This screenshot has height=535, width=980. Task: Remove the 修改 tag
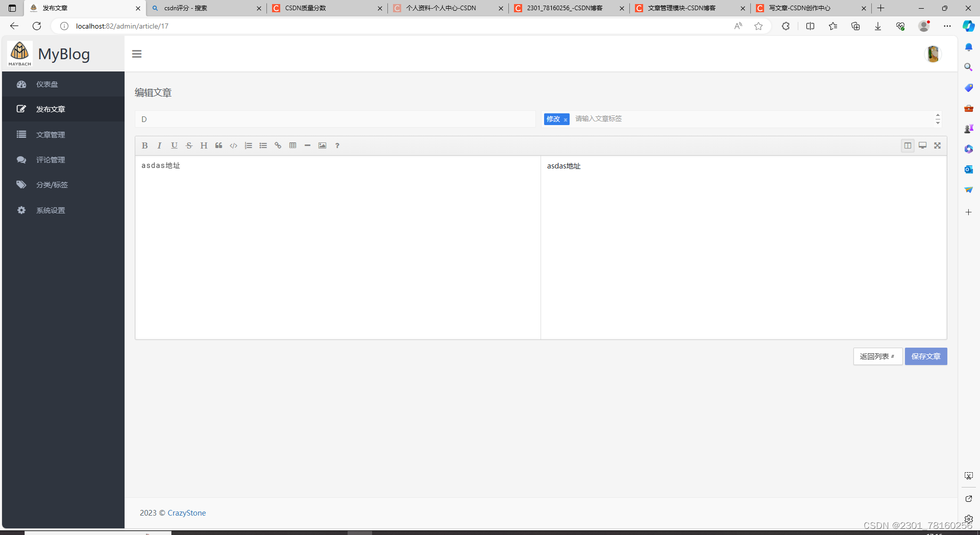click(x=565, y=119)
